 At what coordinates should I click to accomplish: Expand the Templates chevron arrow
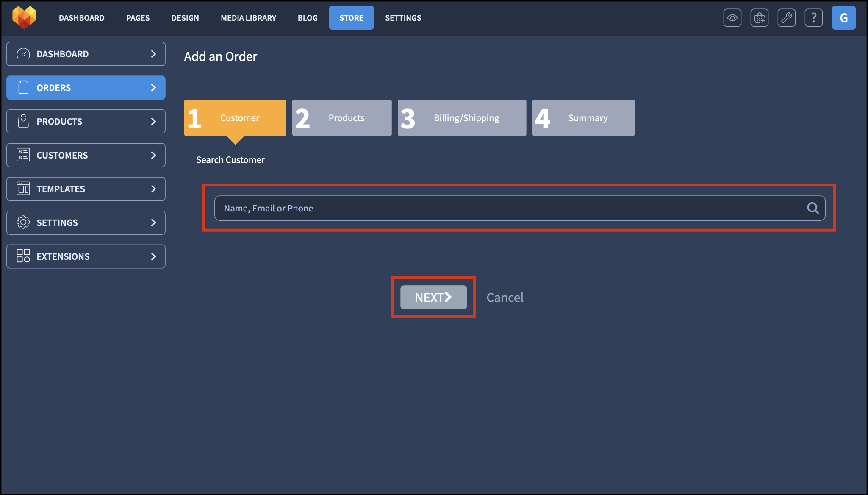click(153, 189)
